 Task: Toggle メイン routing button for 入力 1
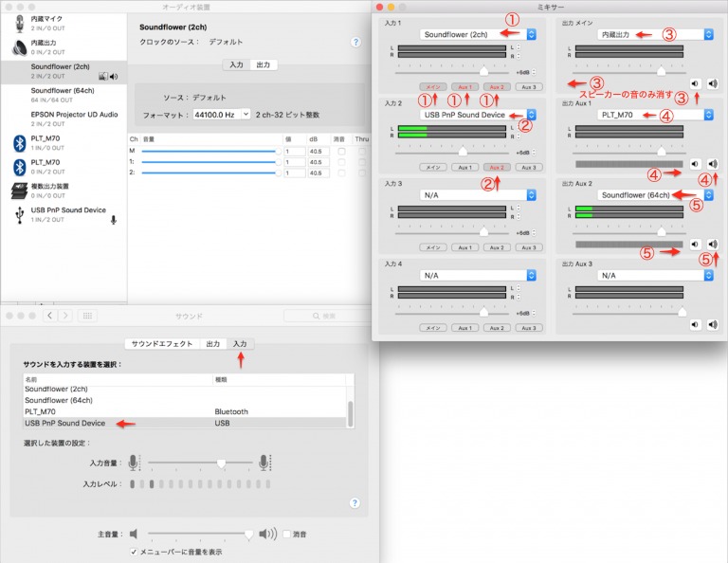coord(433,87)
